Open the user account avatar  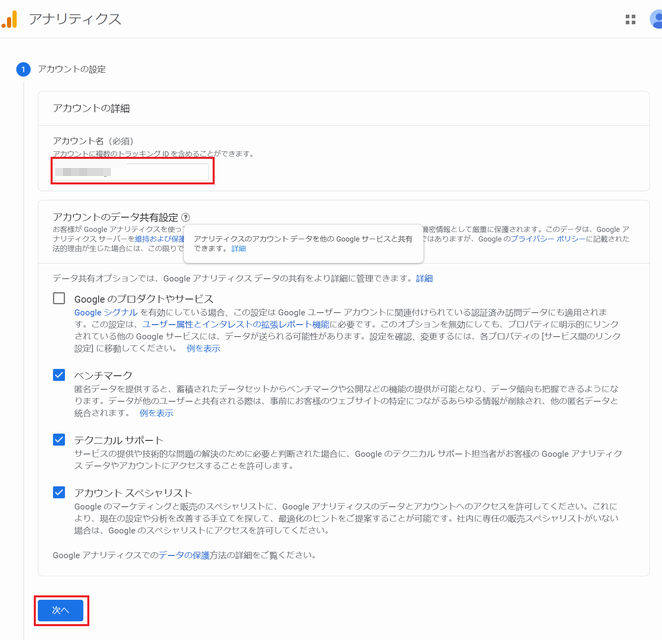pyautogui.click(x=656, y=19)
